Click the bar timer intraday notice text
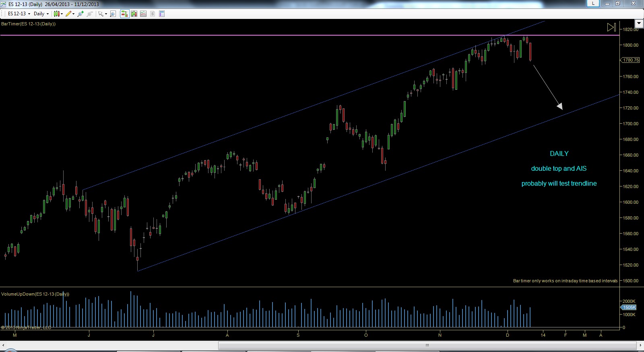This screenshot has width=644, height=352. pyautogui.click(x=565, y=281)
